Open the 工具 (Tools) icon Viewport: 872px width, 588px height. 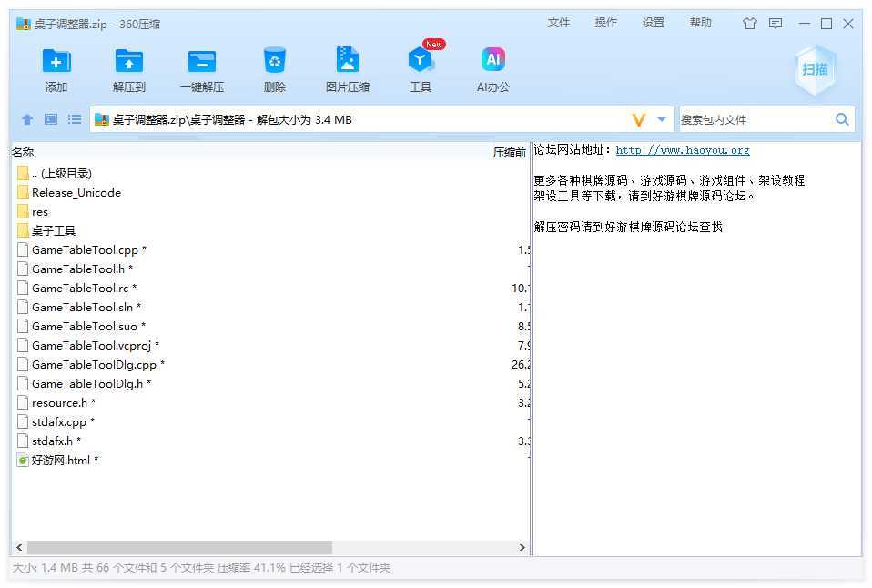tap(421, 62)
